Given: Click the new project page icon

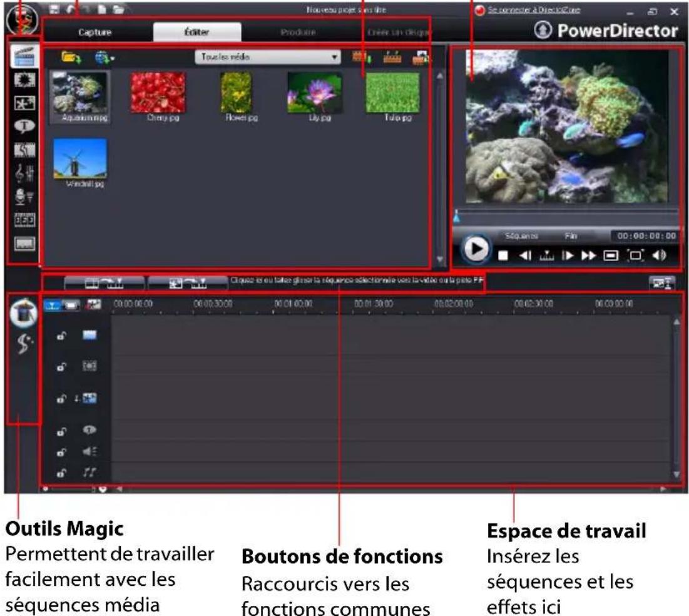Looking at the screenshot, I should pyautogui.click(x=102, y=9).
